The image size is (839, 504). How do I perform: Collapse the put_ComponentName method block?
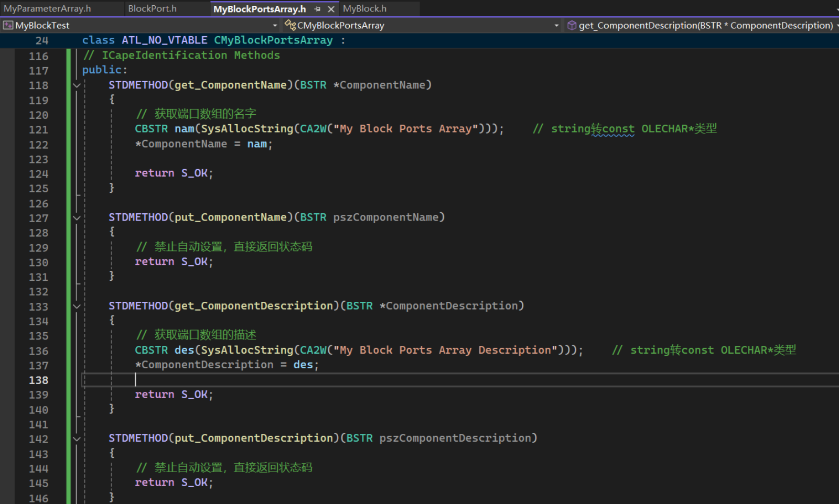77,217
